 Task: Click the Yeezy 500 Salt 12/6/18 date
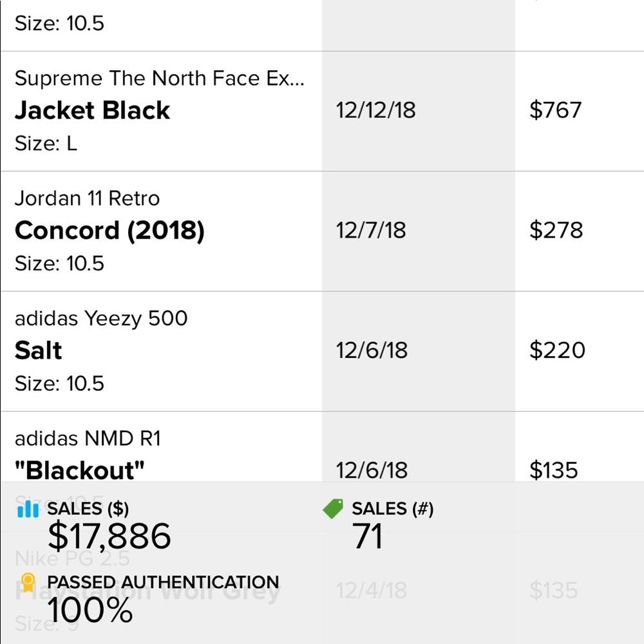point(372,350)
